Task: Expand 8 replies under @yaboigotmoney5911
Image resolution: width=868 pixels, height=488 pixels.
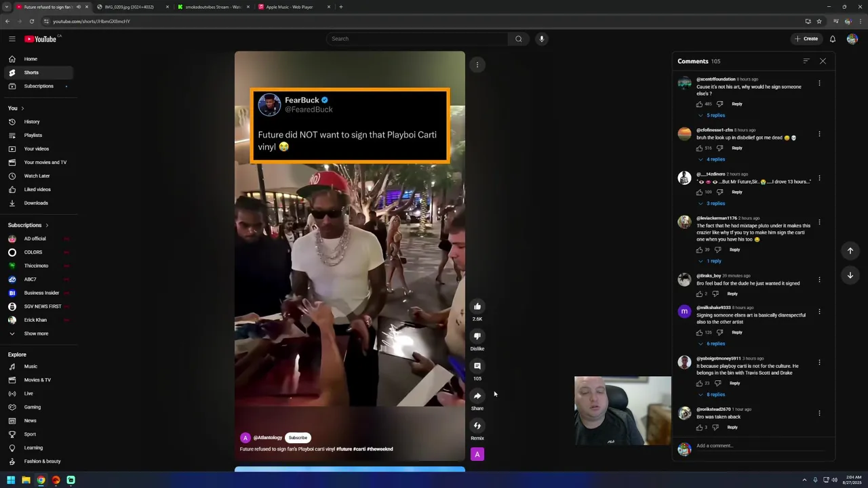Action: click(x=711, y=394)
